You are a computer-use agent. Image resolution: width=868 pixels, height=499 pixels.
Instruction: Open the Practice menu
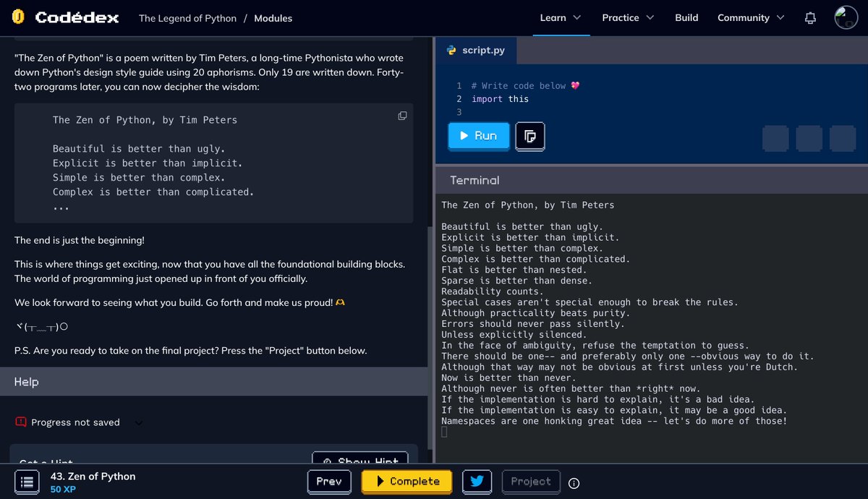click(x=626, y=17)
